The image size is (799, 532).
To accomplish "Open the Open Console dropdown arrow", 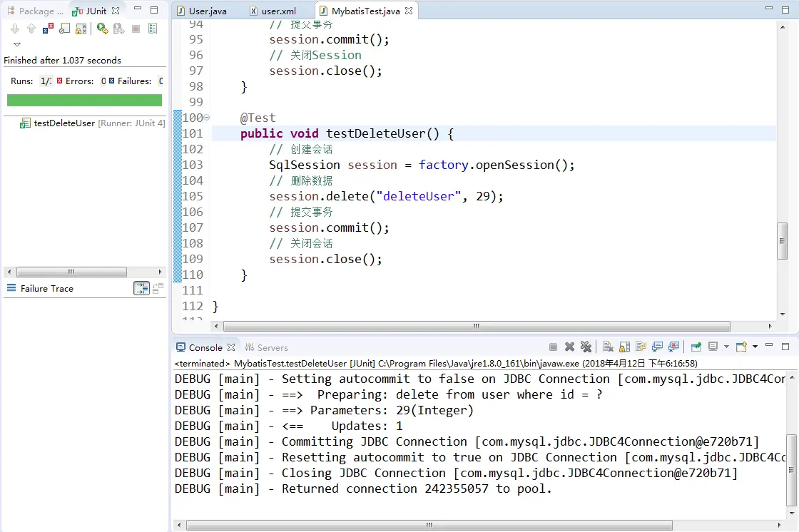I will [x=755, y=347].
